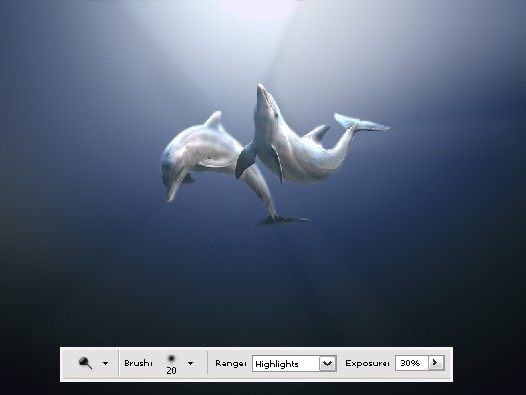This screenshot has width=526, height=395.
Task: Click the Exposure: label
Action: (x=367, y=363)
